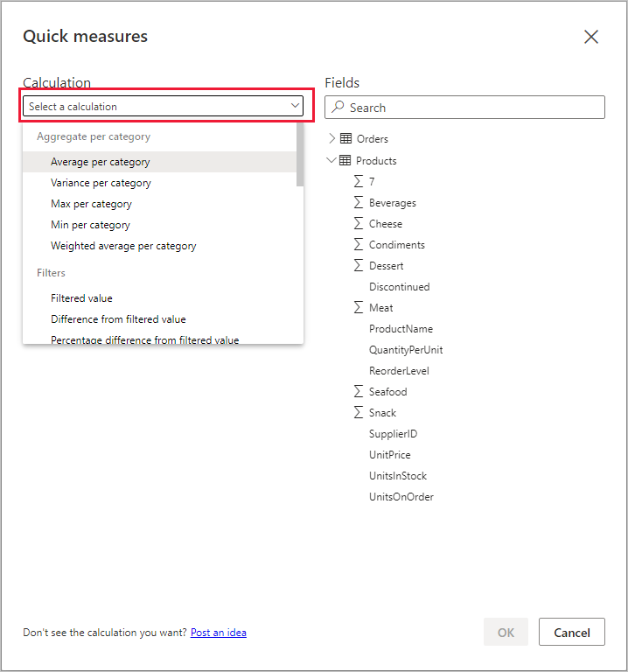Click the sigma icon beside Seafood
The image size is (628, 672).
pyautogui.click(x=358, y=391)
